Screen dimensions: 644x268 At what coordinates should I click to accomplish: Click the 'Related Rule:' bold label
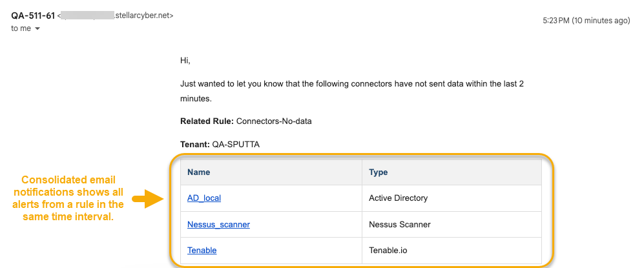pyautogui.click(x=207, y=121)
